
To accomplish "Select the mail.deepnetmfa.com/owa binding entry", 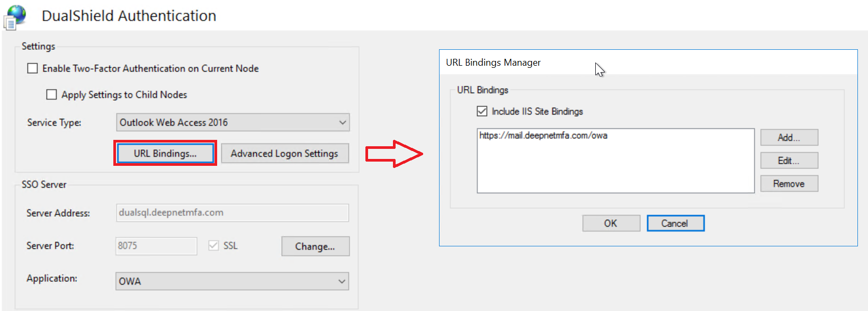I will tap(543, 136).
